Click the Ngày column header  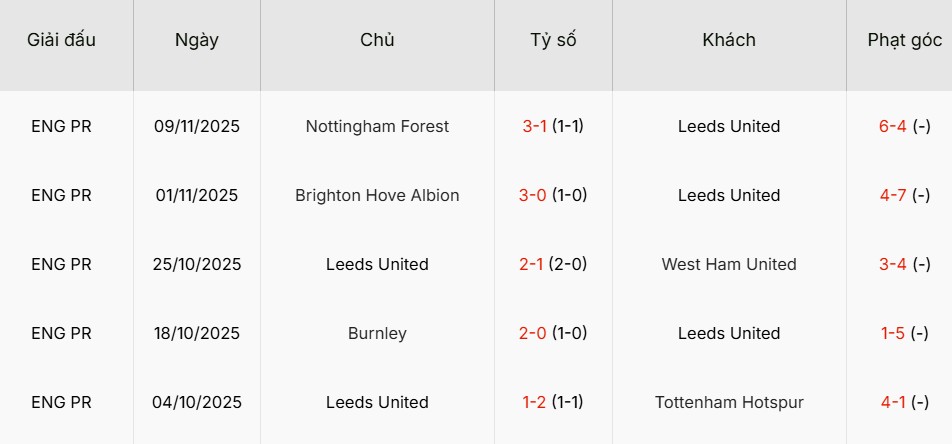[x=196, y=40]
